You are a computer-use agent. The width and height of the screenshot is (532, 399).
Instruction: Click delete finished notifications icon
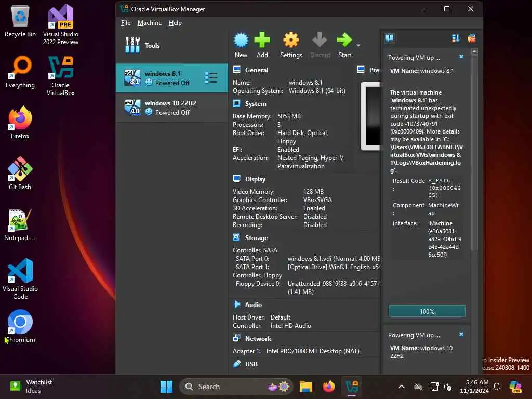click(x=471, y=38)
